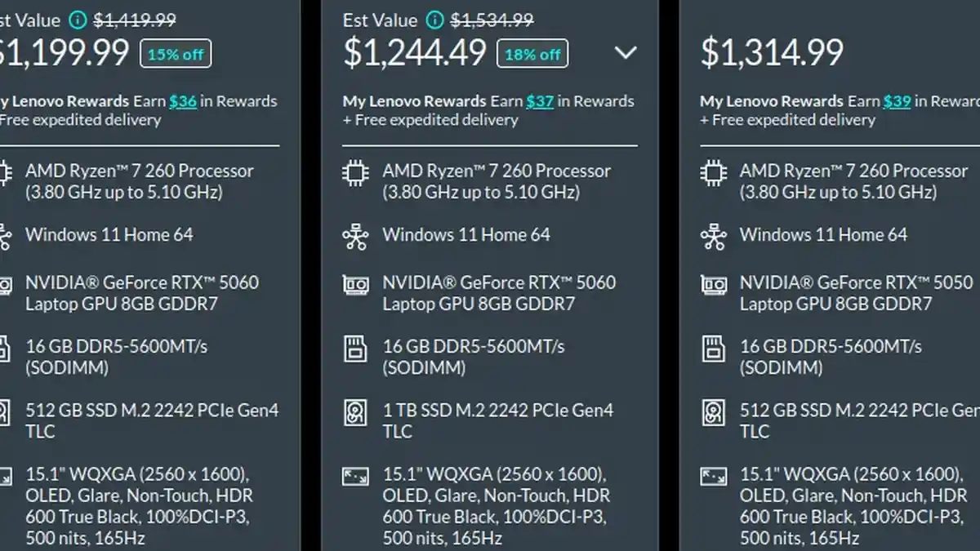
Task: Click the $1,314.99 price
Action: 772,53
